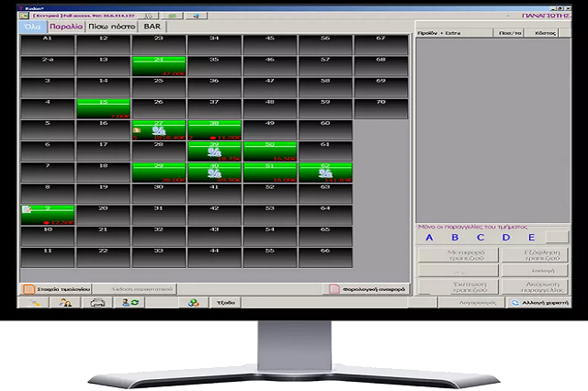Click the Κόστος column header
588x391 pixels.
540,31
